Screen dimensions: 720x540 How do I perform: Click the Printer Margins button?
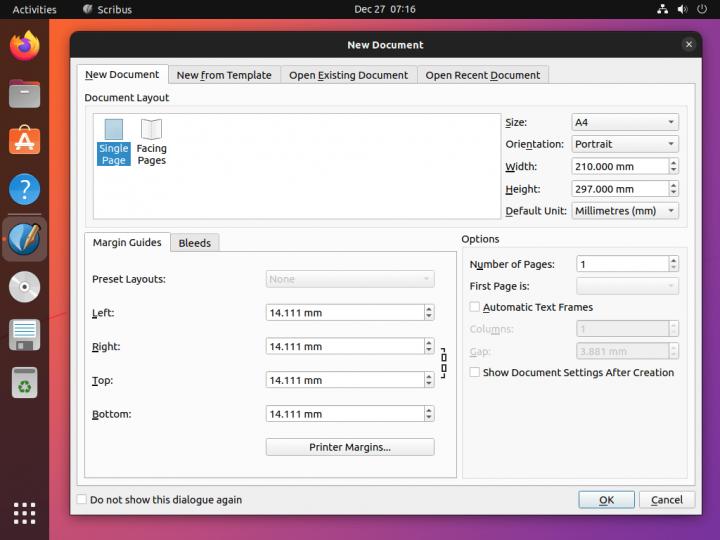(350, 447)
